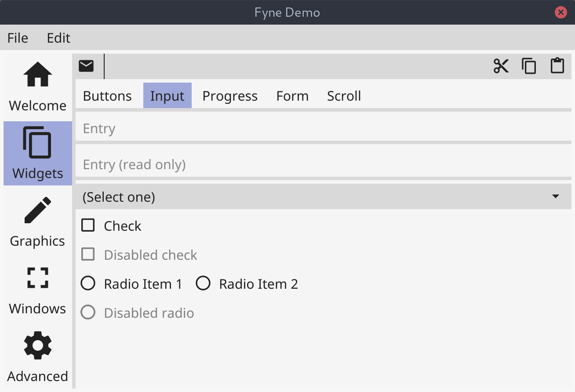
Task: Switch to the Progress tab
Action: click(x=230, y=96)
